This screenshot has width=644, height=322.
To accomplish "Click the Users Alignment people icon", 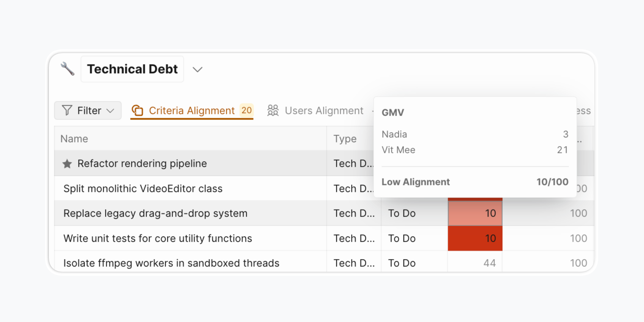I will (273, 110).
